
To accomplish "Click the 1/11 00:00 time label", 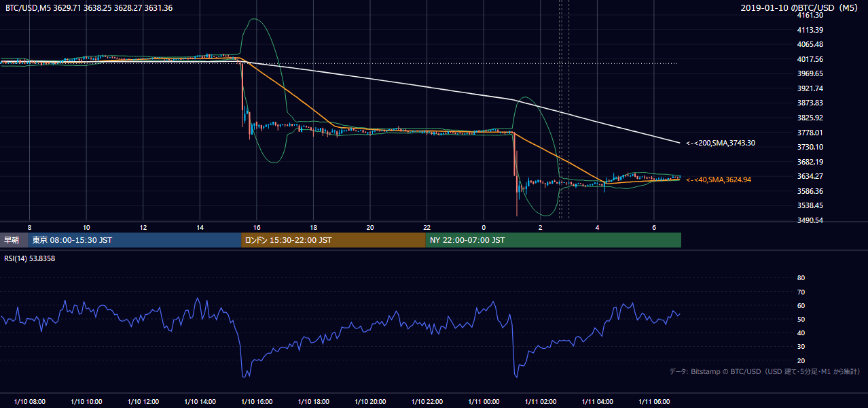I will pos(484,402).
